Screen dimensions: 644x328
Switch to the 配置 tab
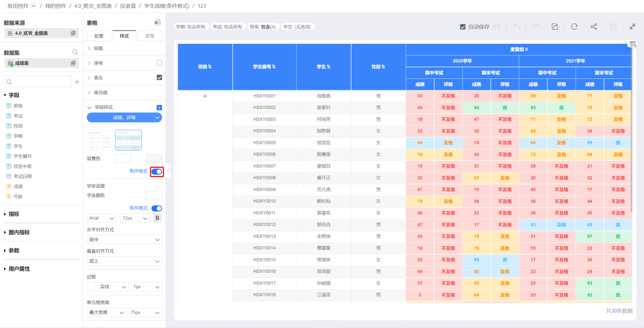99,36
